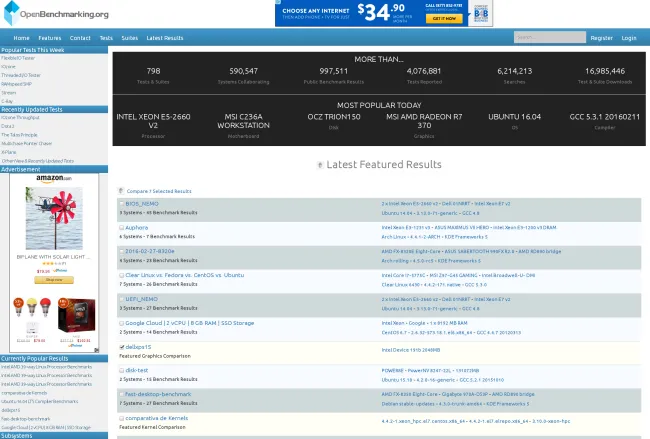Click Ubuntu 16.04 LTS Compiler Benchmarks sidebar link
The image size is (650, 439).
(40, 401)
